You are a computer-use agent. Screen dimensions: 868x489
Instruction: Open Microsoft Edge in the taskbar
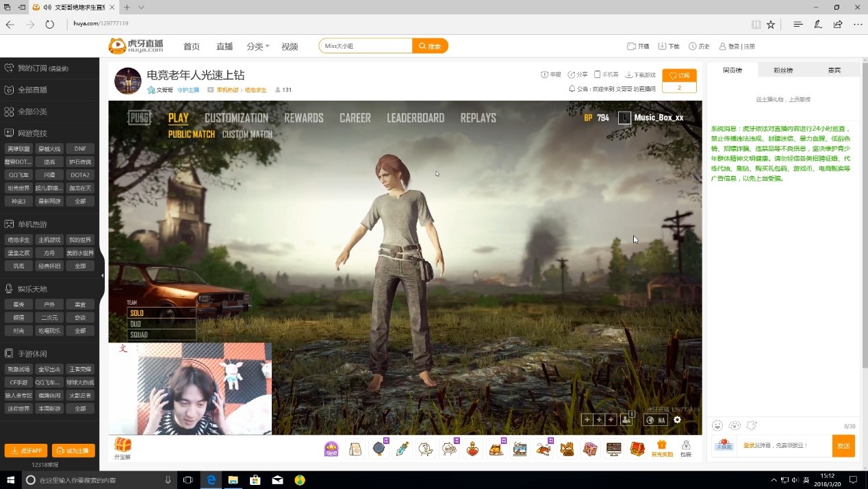click(211, 480)
